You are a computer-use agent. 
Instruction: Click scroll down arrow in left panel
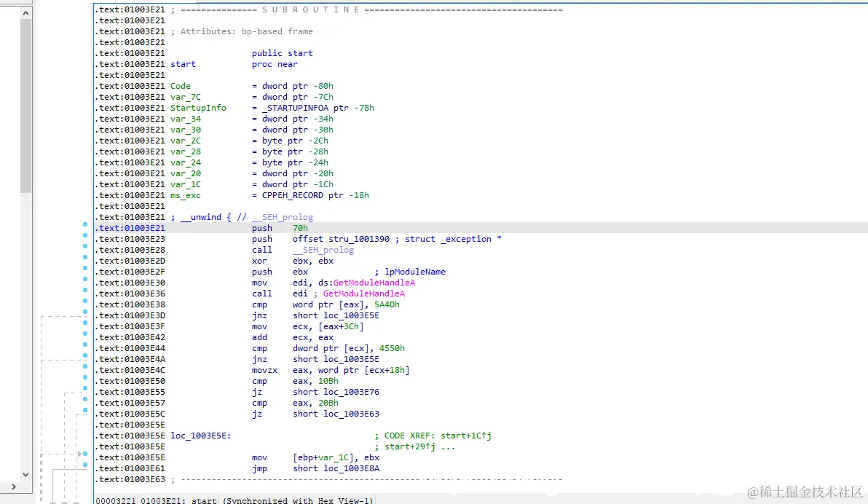25,475
